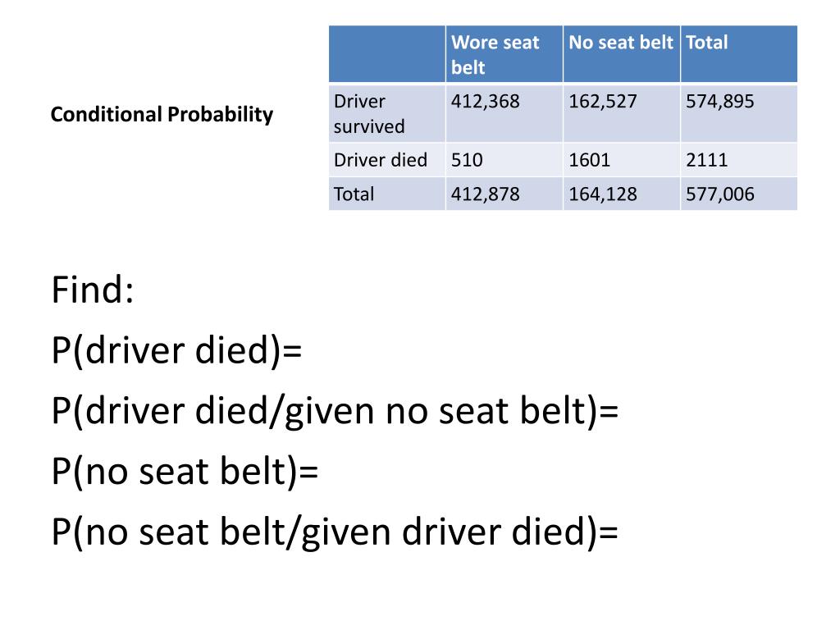The image size is (840, 630).
Task: Click the Total row label
Action: pyautogui.click(x=387, y=194)
